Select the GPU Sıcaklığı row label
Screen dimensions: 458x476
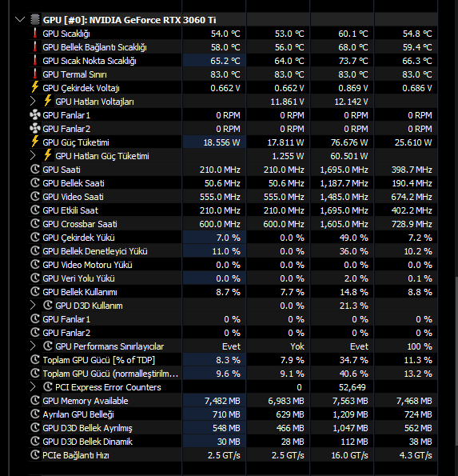pos(66,34)
